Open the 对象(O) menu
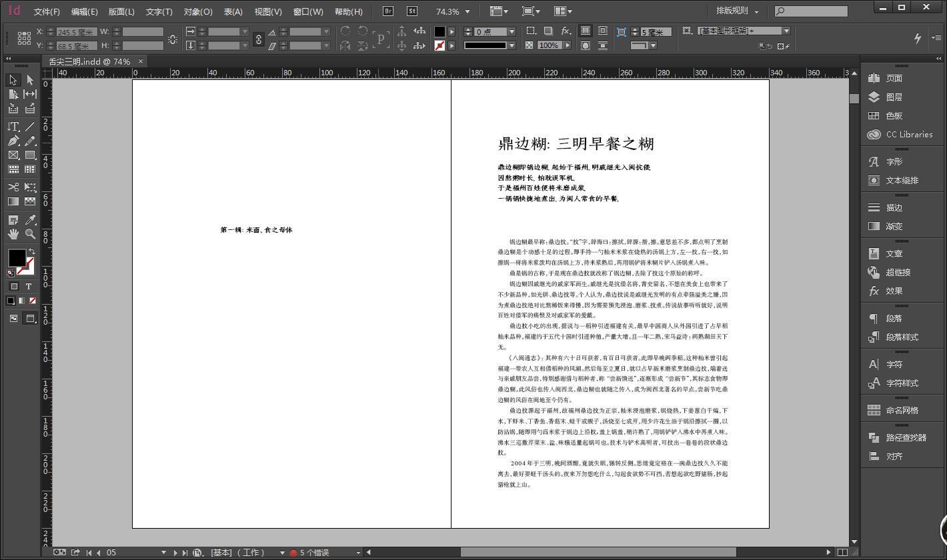This screenshot has width=947, height=560. pos(198,11)
